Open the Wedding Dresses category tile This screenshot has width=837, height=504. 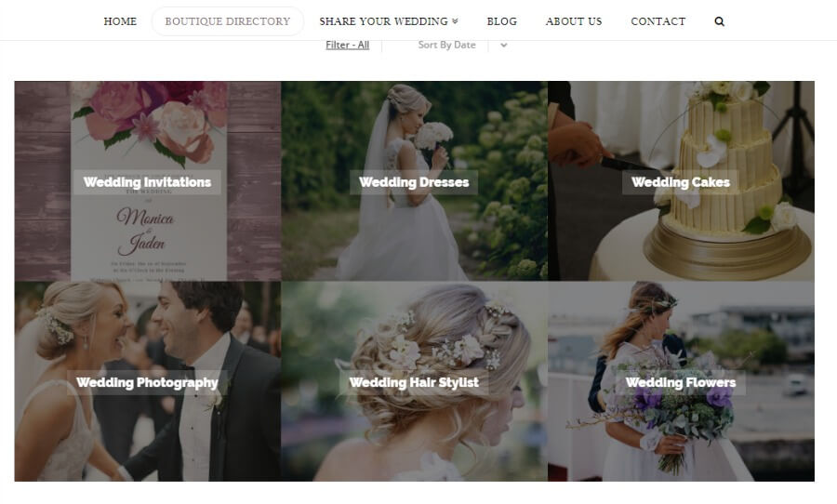(414, 181)
